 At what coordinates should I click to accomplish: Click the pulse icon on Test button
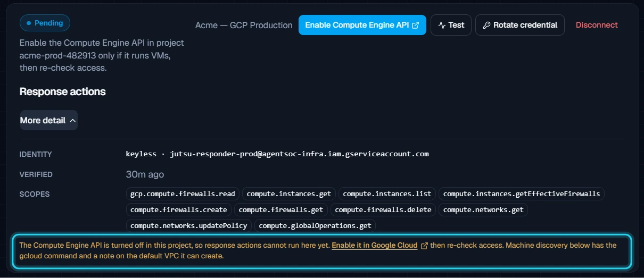point(442,25)
